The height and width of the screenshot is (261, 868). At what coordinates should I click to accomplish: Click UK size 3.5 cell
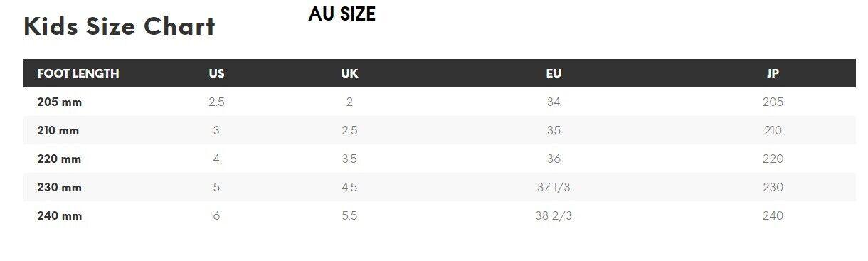(349, 159)
